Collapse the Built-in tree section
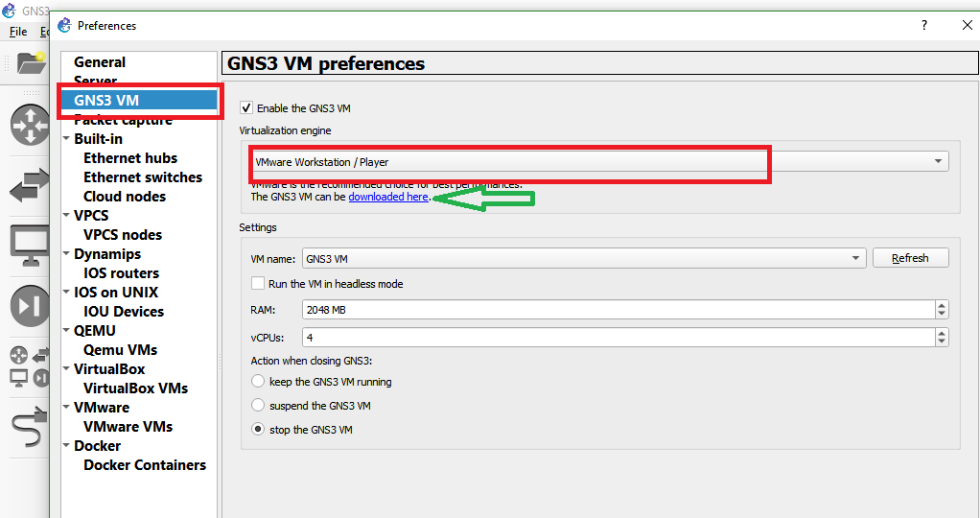This screenshot has width=980, height=518. 66,138
